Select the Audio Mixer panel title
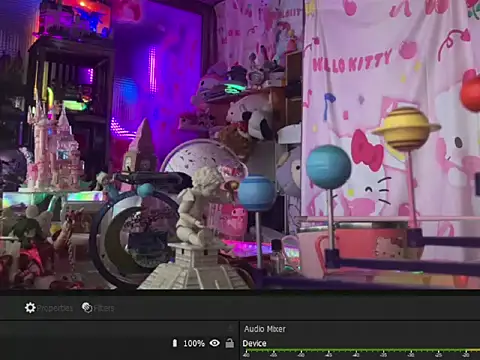The height and width of the screenshot is (360, 480). coord(265,329)
